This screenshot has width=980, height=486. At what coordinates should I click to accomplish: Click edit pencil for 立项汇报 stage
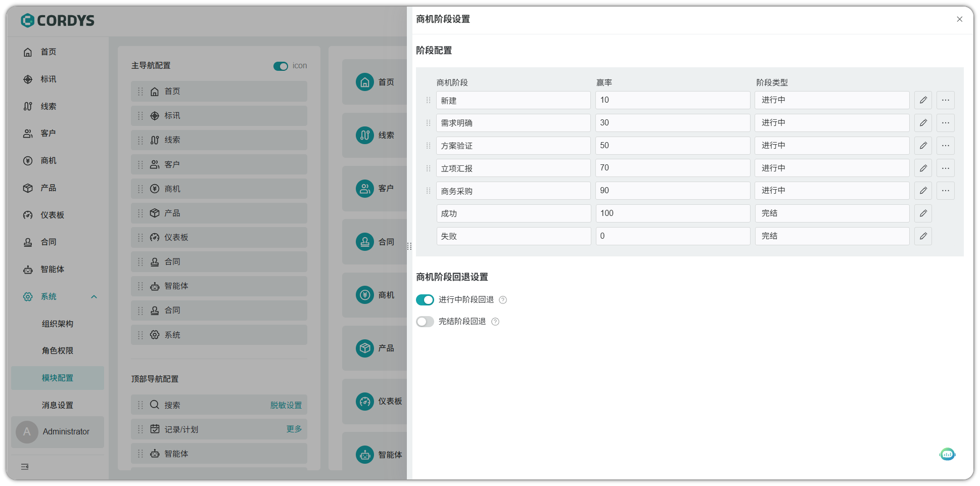click(923, 168)
